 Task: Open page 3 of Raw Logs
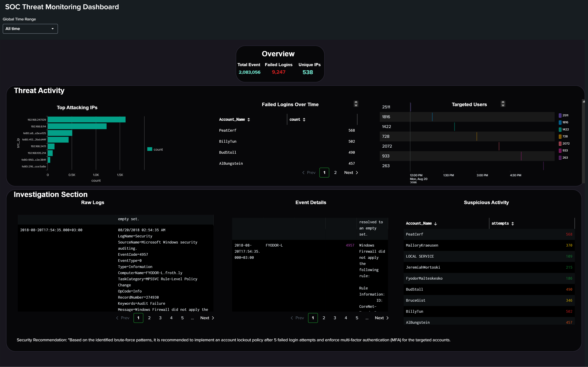click(x=160, y=318)
